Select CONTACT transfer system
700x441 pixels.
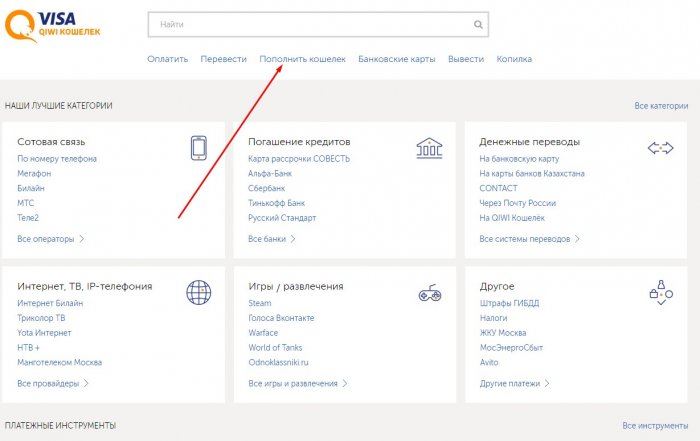(498, 188)
